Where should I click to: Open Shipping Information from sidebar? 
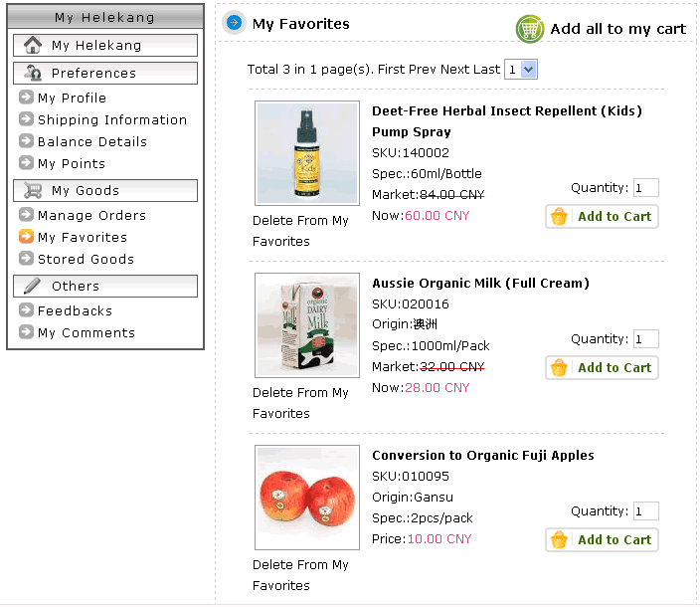point(112,119)
